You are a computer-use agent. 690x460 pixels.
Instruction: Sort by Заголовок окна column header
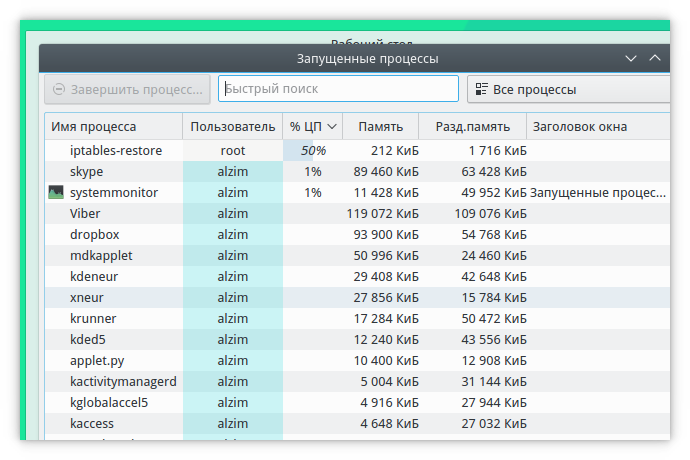(x=598, y=127)
